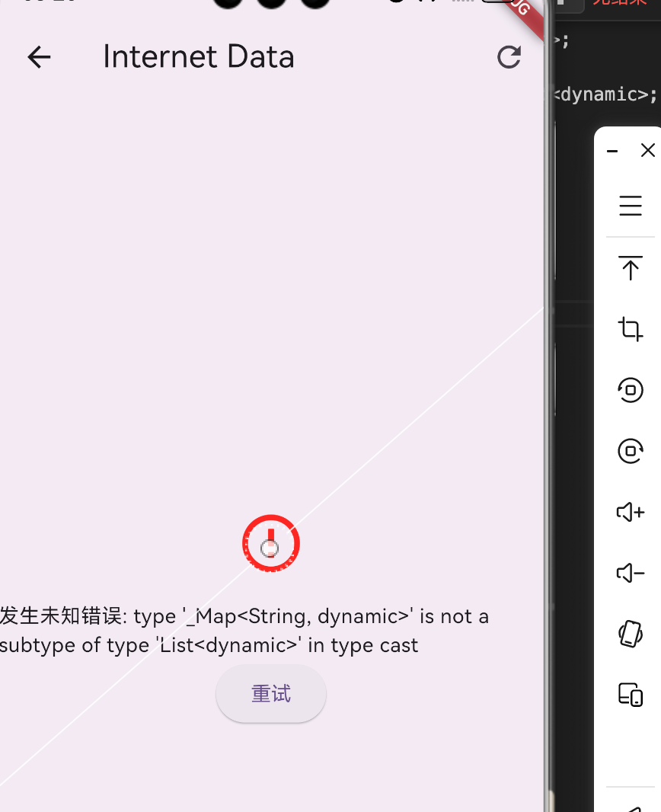Image resolution: width=661 pixels, height=812 pixels.
Task: Raise the emulator volume
Action: 630,512
